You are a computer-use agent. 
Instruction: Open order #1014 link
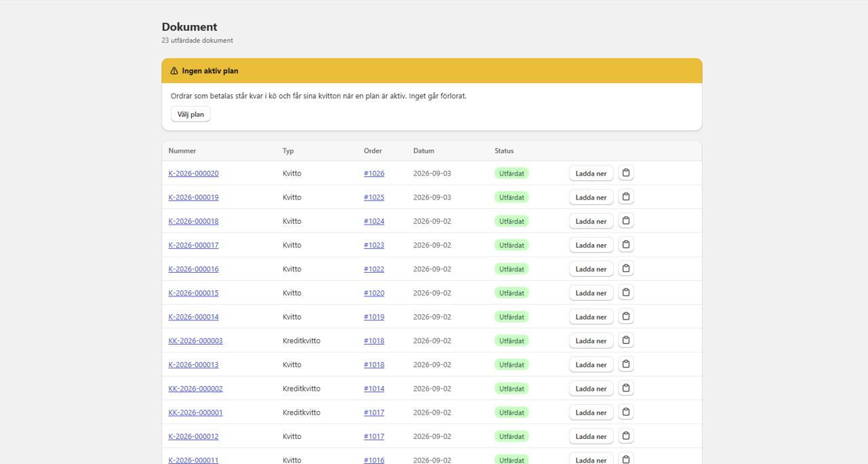tap(374, 389)
